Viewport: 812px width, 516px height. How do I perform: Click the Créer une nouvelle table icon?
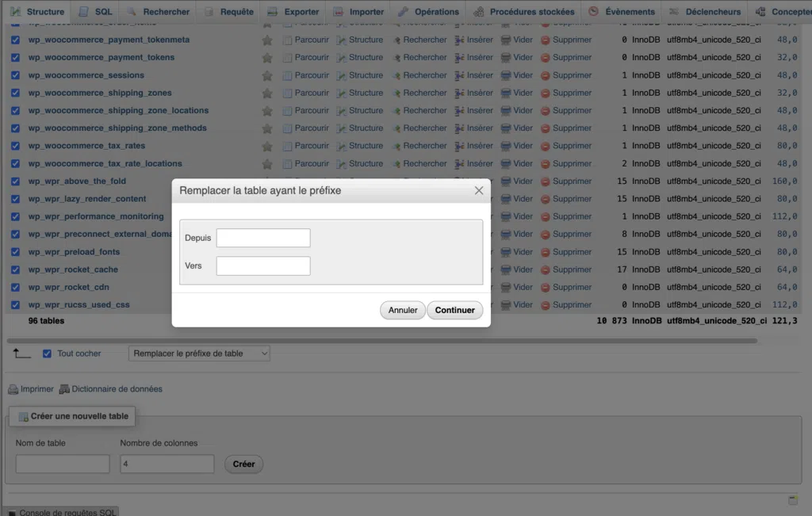(23, 417)
